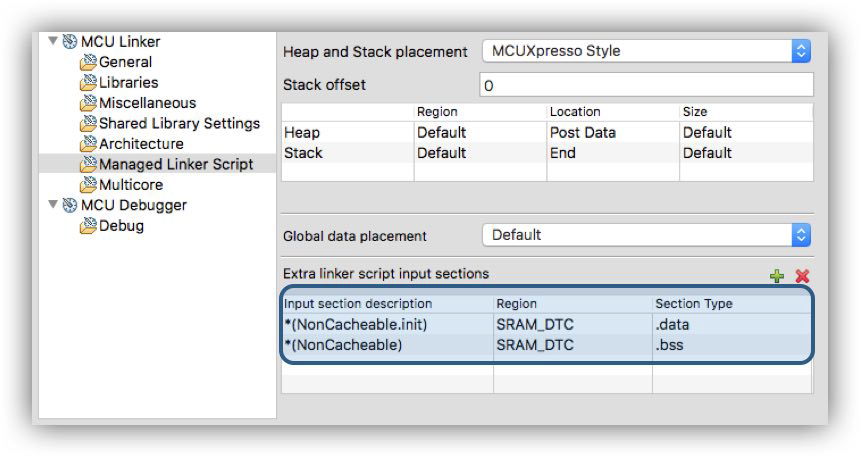Viewport: 860px width, 457px height.
Task: Click the .bss Section Type cell
Action: (670, 346)
